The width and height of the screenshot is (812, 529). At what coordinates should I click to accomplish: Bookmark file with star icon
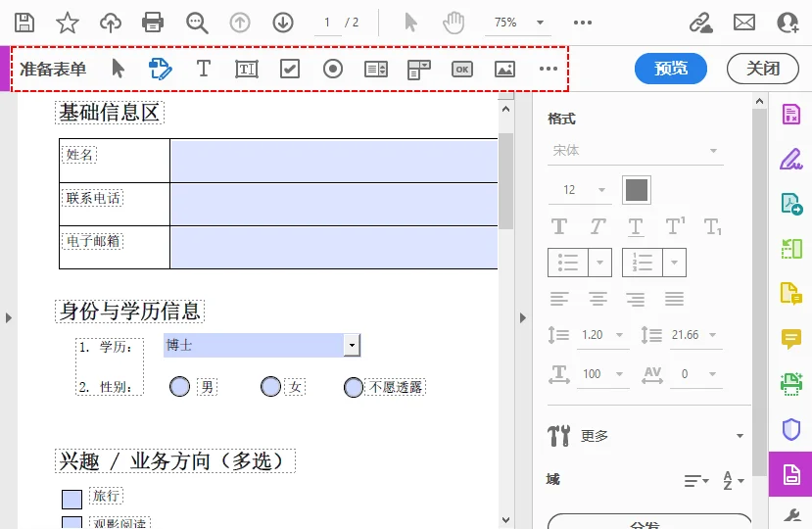point(68,23)
